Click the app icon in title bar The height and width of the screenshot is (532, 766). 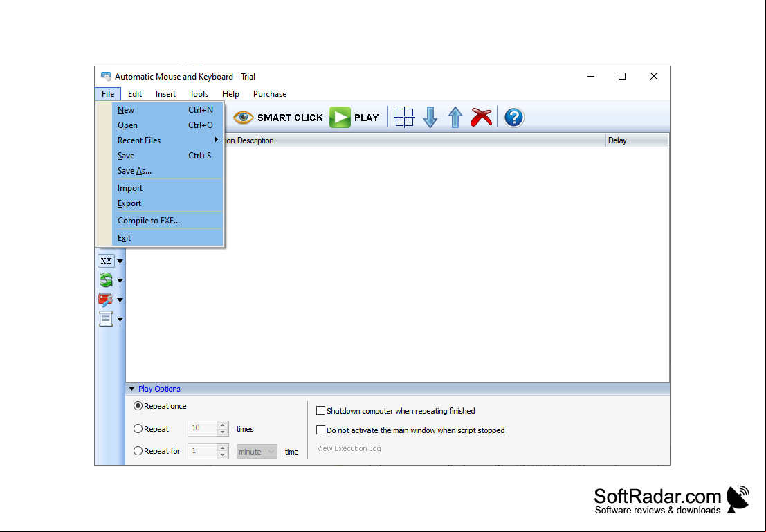106,77
